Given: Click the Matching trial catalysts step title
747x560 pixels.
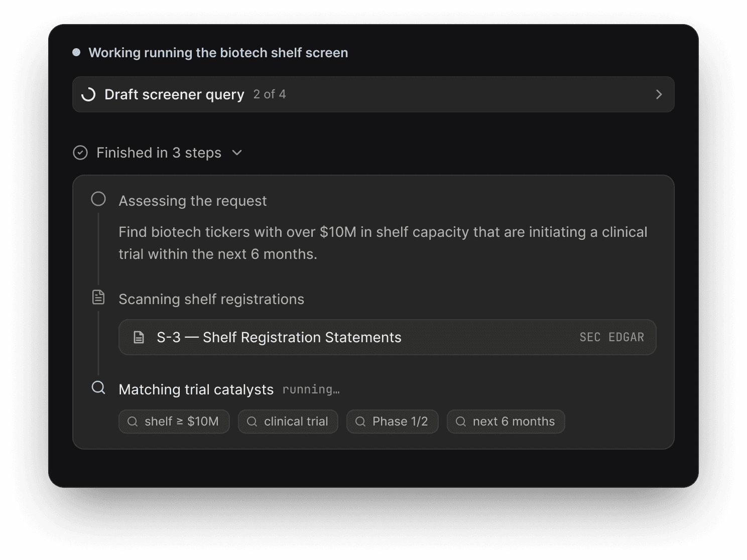Looking at the screenshot, I should (x=196, y=389).
